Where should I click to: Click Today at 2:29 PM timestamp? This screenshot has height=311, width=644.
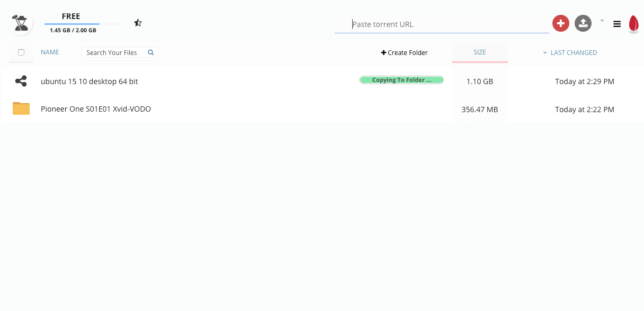[x=585, y=81]
